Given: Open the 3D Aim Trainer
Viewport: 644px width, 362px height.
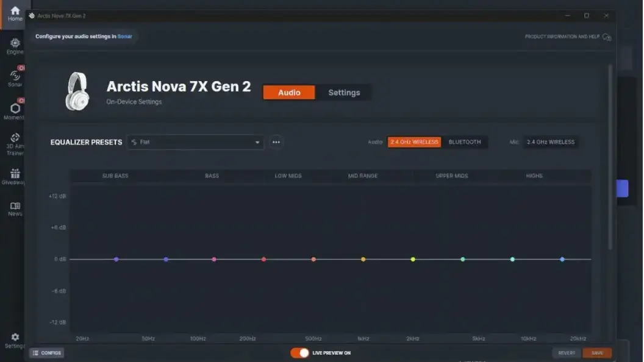Looking at the screenshot, I should [x=15, y=144].
